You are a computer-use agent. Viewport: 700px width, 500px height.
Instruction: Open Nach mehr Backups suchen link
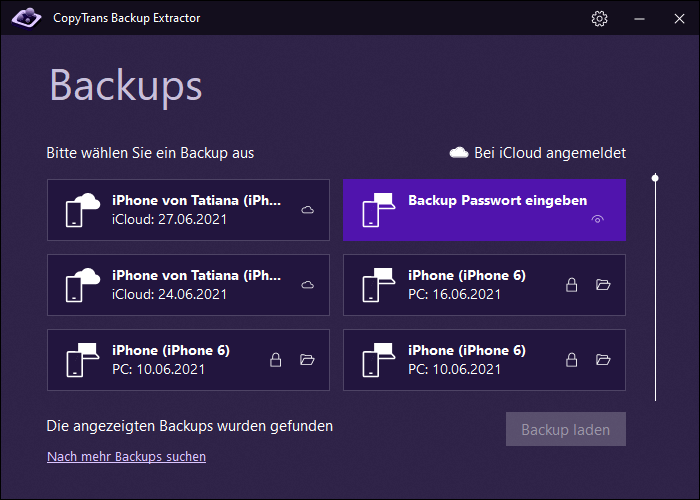[x=126, y=457]
